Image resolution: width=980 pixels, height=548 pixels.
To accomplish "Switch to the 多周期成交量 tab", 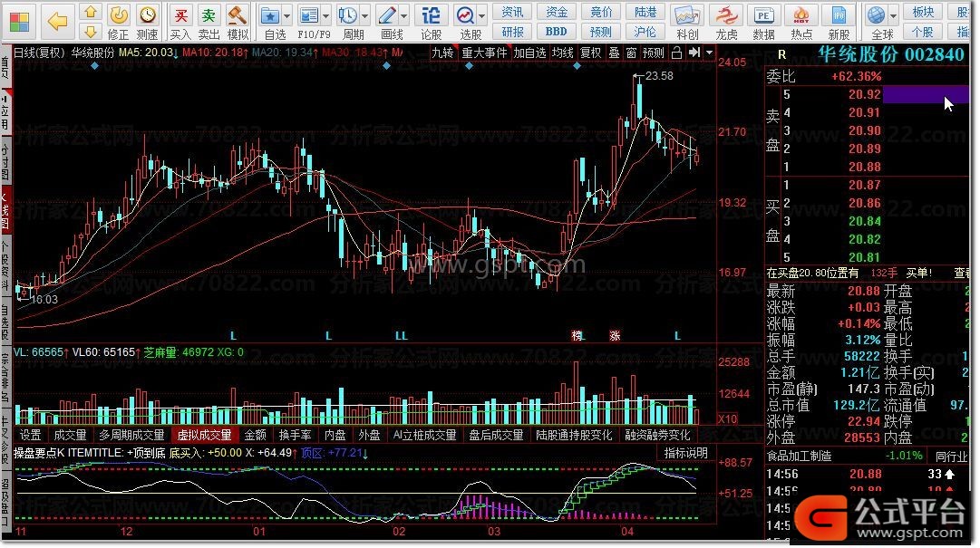I will click(x=131, y=435).
